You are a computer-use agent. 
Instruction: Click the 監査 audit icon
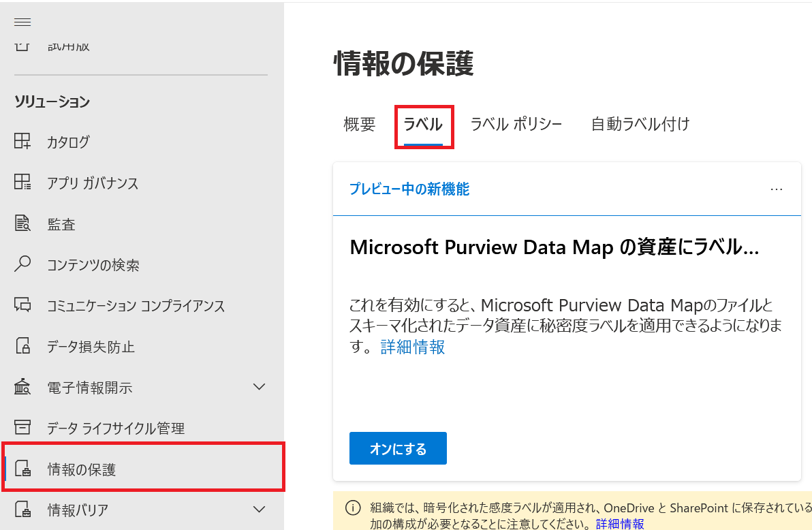click(22, 223)
